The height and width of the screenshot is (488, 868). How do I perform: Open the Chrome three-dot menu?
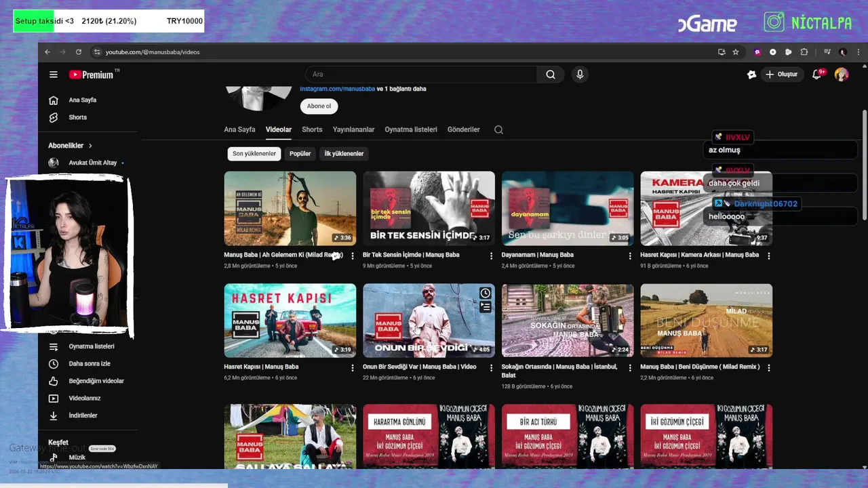[x=857, y=52]
